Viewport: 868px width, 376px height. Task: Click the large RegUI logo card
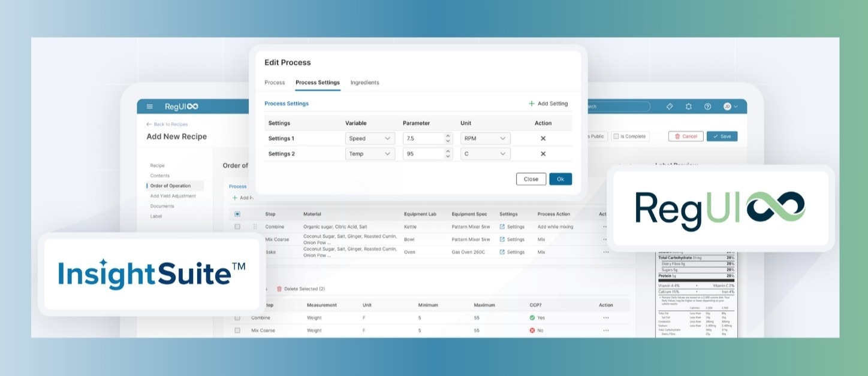click(x=721, y=208)
